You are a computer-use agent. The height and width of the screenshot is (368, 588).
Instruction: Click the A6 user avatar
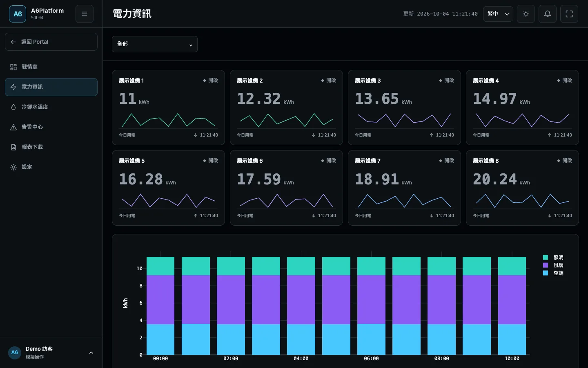(15, 352)
